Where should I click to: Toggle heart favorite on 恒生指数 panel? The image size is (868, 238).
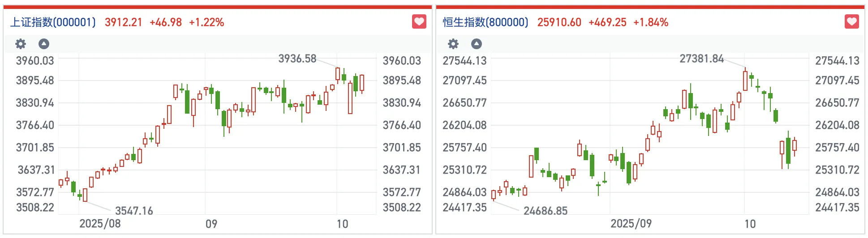852,21
